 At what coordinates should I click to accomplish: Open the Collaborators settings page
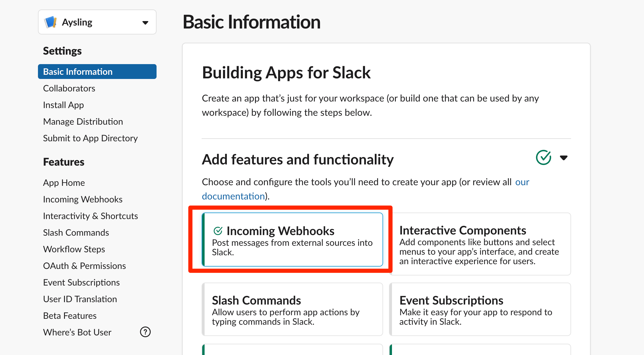click(x=69, y=88)
